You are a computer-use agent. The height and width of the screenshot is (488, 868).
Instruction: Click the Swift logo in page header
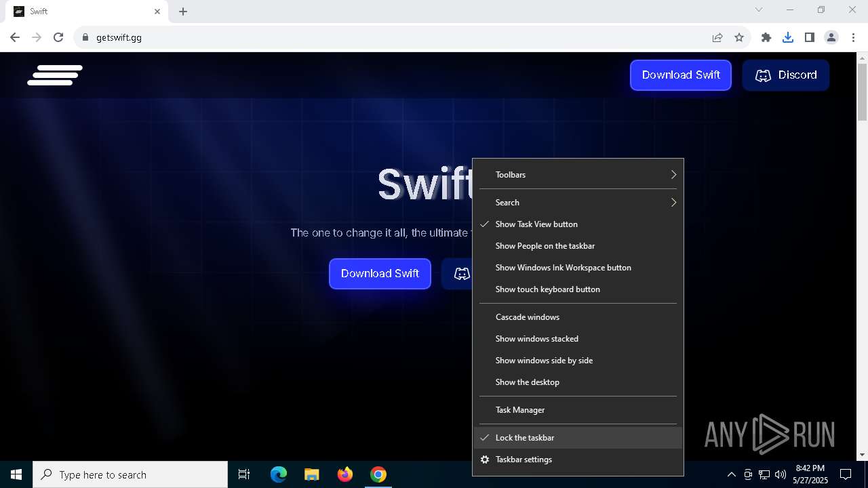(x=55, y=75)
